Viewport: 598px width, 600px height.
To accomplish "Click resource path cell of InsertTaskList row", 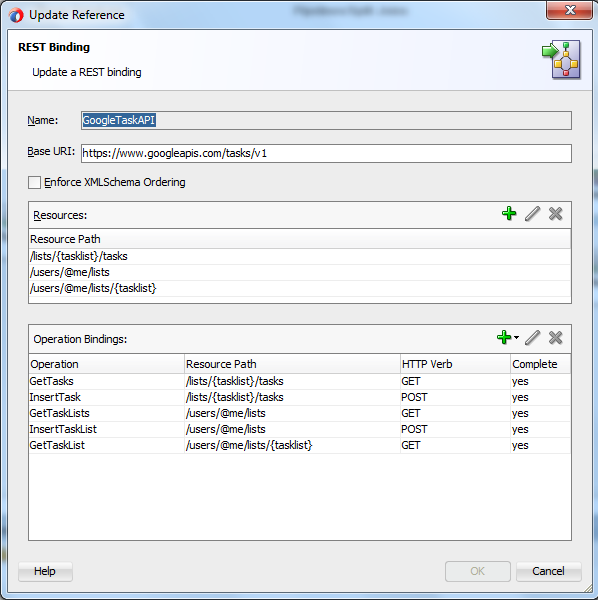I will point(292,430).
